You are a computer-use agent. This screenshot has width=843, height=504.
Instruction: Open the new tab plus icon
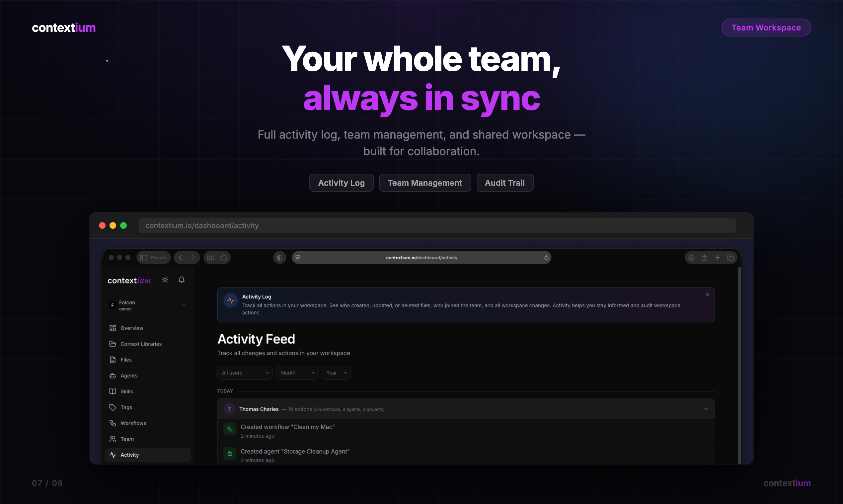[717, 258]
